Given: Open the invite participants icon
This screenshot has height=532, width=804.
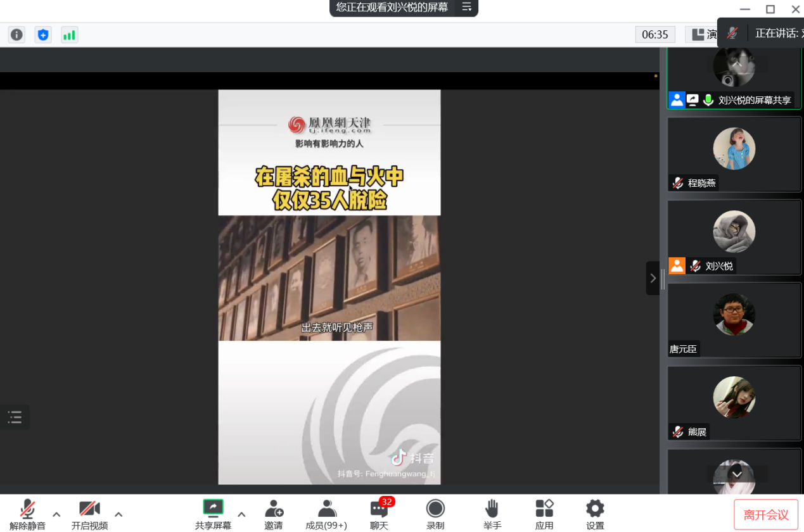Looking at the screenshot, I should click(274, 514).
